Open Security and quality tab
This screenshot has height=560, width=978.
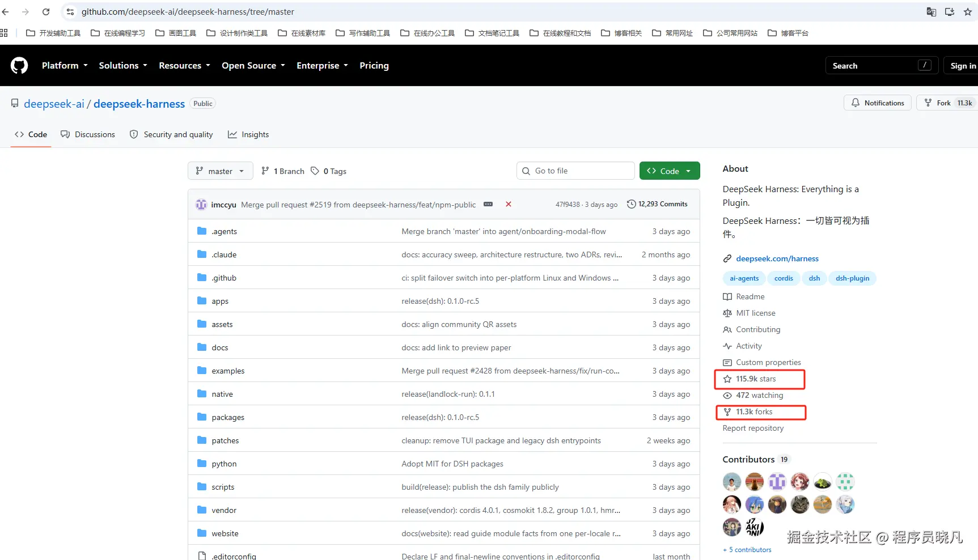coord(171,134)
